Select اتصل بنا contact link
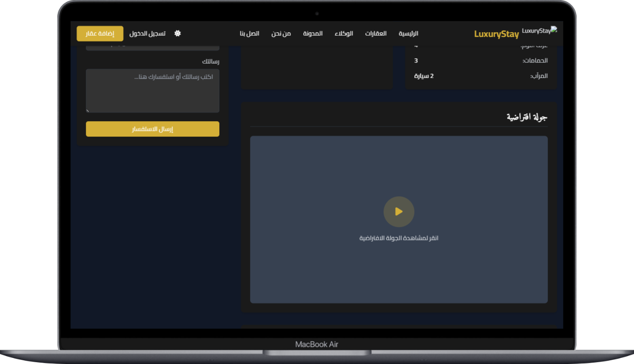This screenshot has width=634, height=364. click(250, 34)
